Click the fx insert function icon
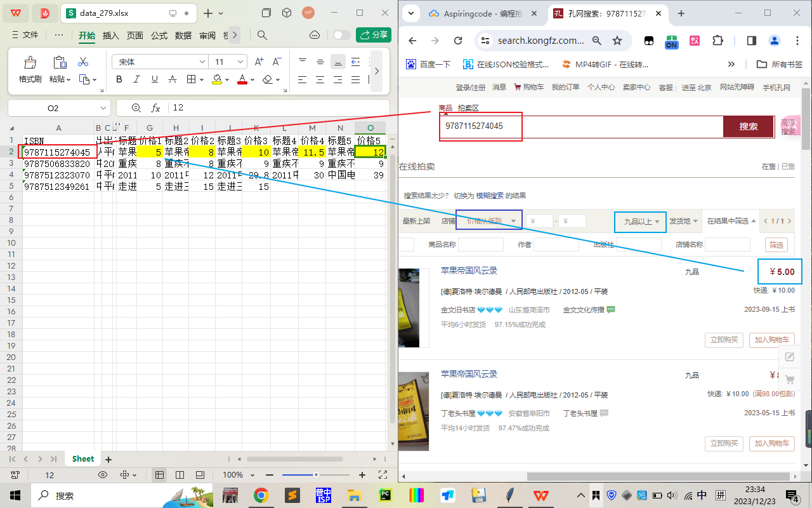Viewport: 812px width, 508px height. pos(155,108)
